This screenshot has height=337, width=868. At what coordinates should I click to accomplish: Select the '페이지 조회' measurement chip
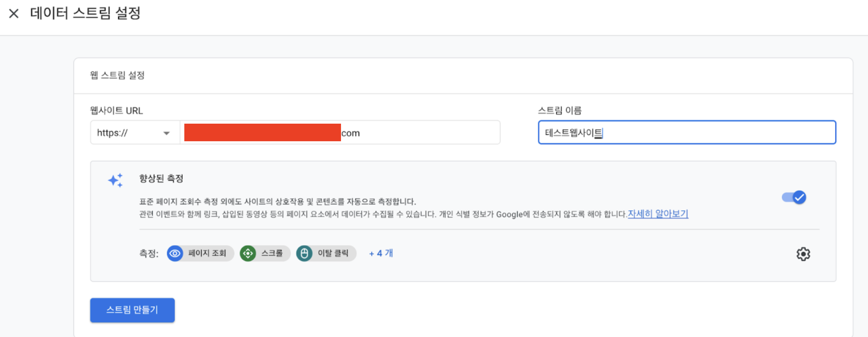coord(200,253)
